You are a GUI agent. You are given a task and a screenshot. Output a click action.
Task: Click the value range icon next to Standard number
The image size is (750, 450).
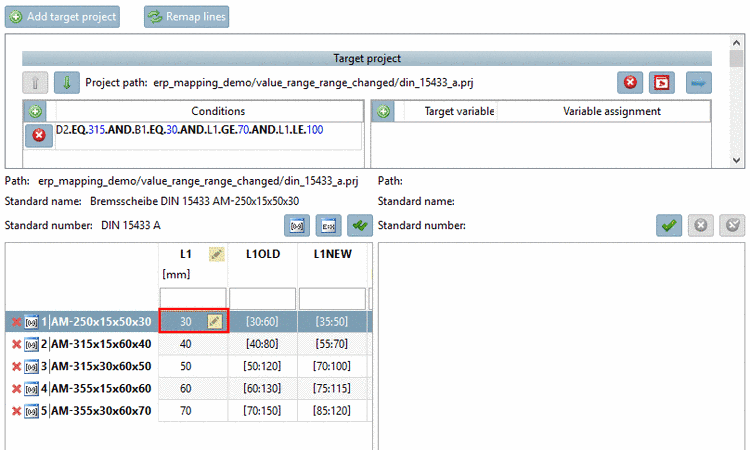coord(297,225)
